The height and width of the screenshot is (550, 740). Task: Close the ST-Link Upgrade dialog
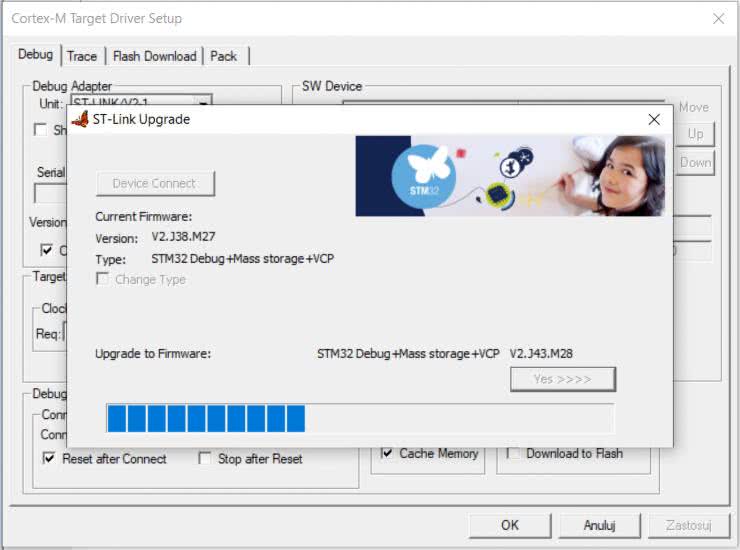[x=654, y=119]
